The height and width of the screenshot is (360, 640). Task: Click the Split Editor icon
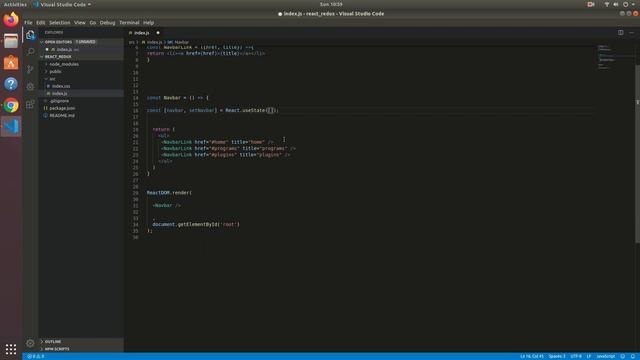pyautogui.click(x=620, y=32)
